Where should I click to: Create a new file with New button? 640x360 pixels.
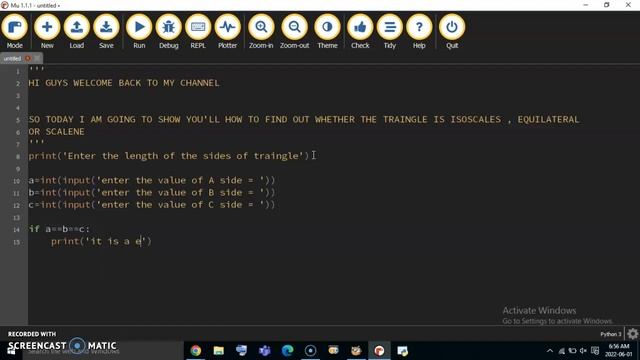coord(47,31)
